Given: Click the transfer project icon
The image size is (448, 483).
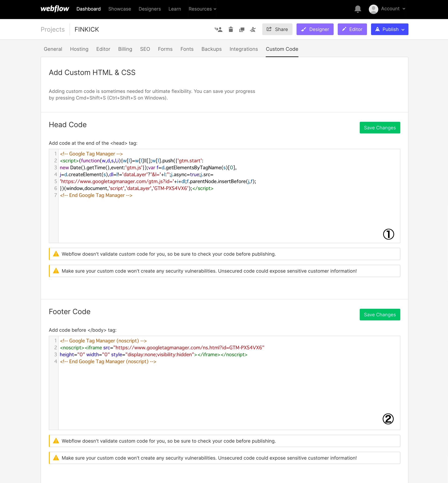Looking at the screenshot, I should click(x=218, y=30).
